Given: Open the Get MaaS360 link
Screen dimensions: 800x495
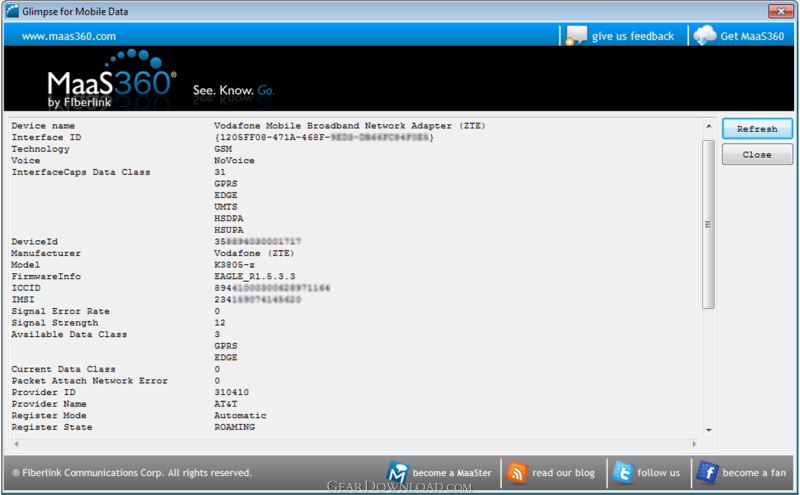Looking at the screenshot, I should [752, 36].
